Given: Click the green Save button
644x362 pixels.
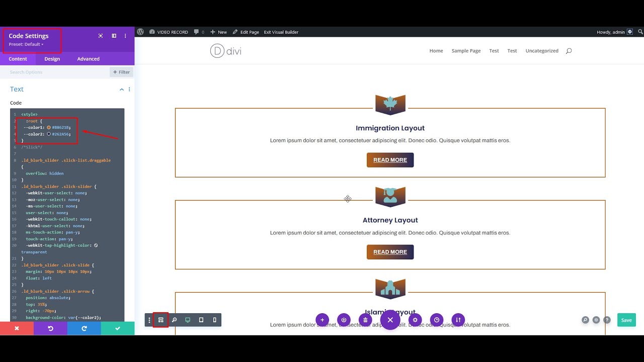Looking at the screenshot, I should [x=626, y=320].
